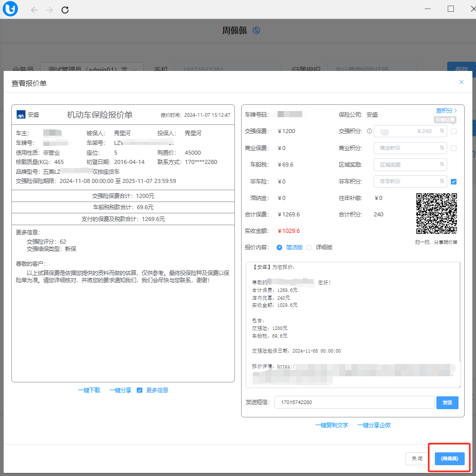Go forward with the right arrow
476x476 pixels.
[49, 10]
